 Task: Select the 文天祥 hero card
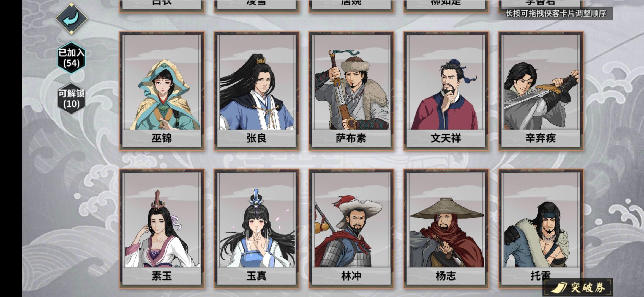(446, 91)
